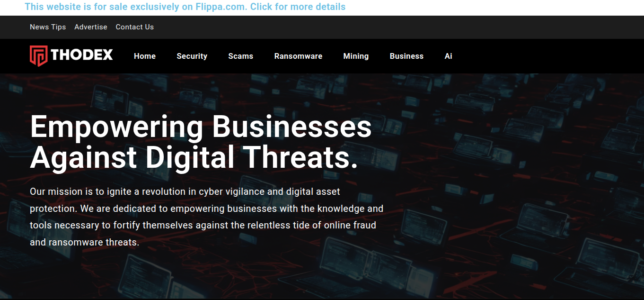Click white banner strip beside Flippa text
The height and width of the screenshot is (300, 644).
click(x=492, y=7)
